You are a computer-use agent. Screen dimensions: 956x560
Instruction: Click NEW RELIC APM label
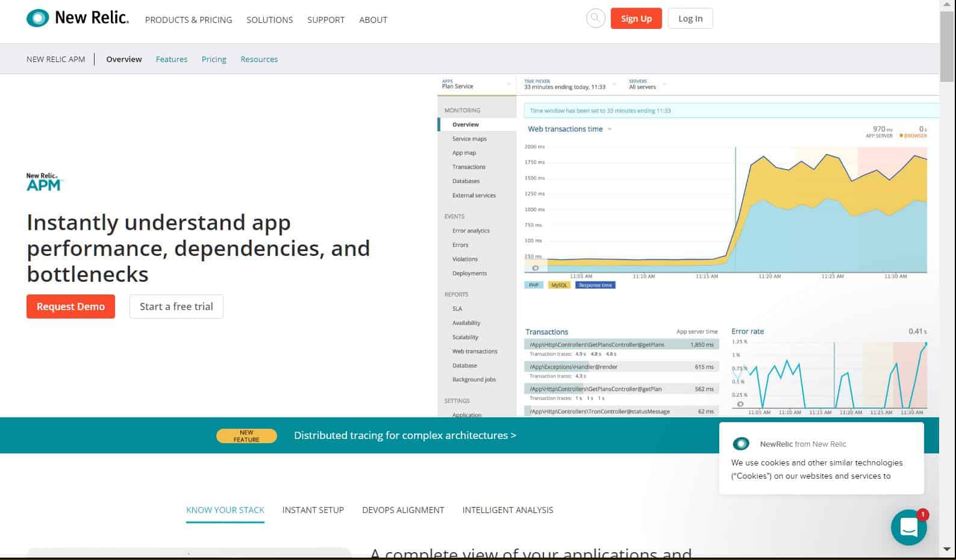click(x=56, y=59)
